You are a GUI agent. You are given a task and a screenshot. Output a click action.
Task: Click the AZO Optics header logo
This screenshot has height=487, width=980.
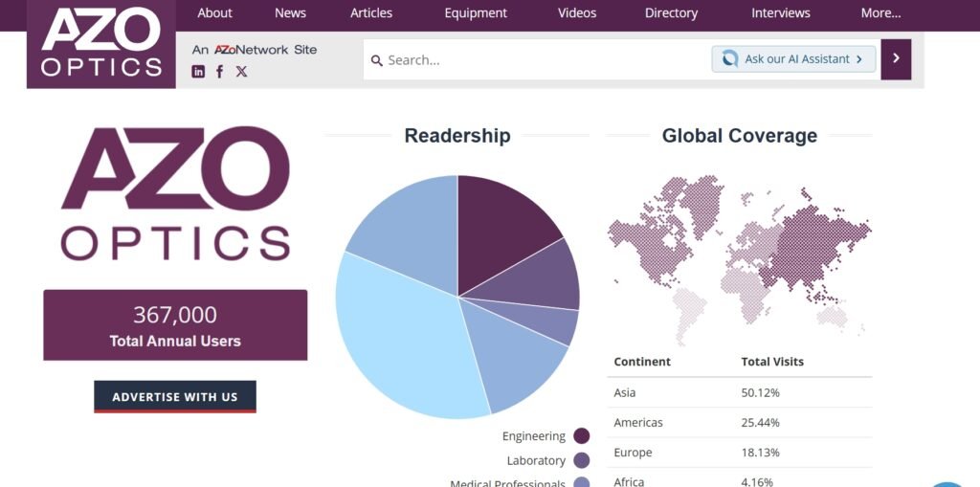pyautogui.click(x=101, y=42)
